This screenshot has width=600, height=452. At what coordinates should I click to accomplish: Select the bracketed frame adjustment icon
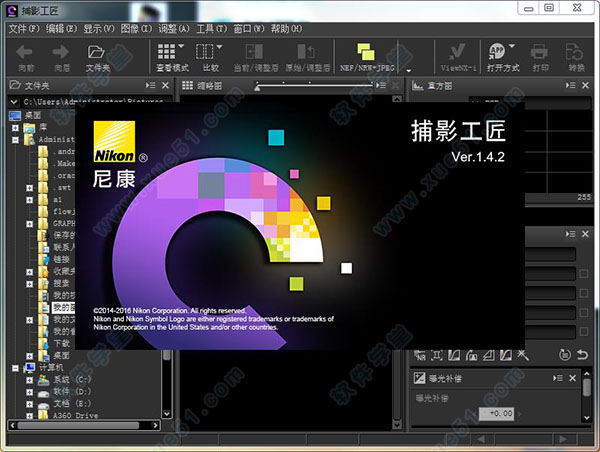pos(437,355)
